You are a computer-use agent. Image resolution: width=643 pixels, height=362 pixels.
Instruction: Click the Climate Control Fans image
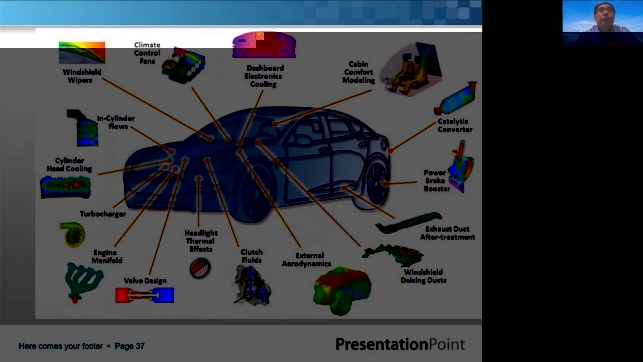pos(183,66)
